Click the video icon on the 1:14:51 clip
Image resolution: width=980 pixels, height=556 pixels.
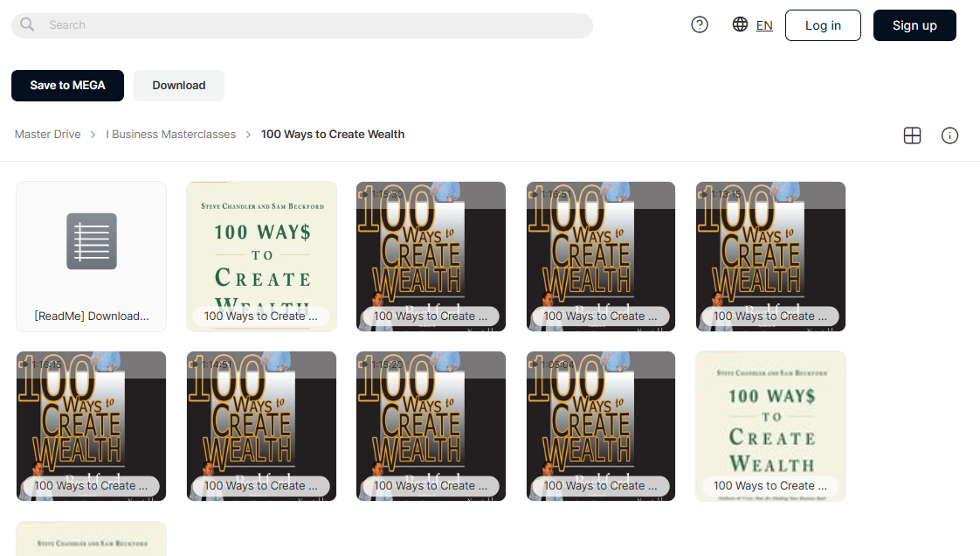[194, 364]
